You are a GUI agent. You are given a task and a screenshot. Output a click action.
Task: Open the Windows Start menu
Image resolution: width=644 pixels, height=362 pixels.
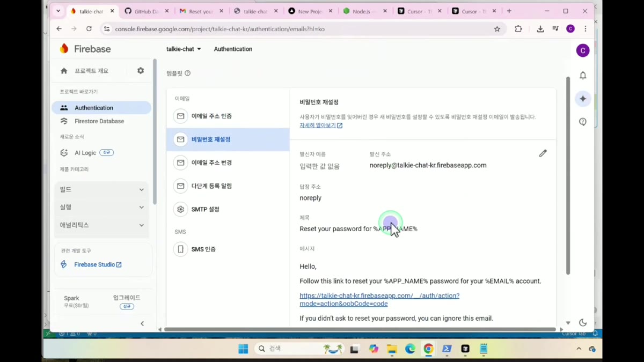point(243,349)
